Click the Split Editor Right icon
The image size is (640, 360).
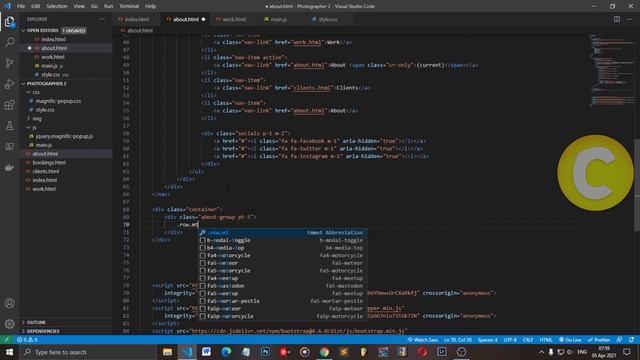click(617, 19)
